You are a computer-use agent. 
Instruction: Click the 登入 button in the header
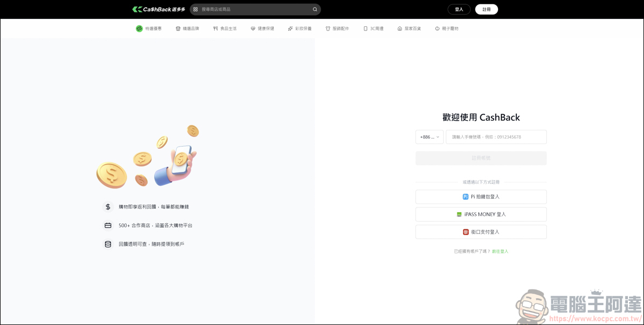tap(459, 9)
